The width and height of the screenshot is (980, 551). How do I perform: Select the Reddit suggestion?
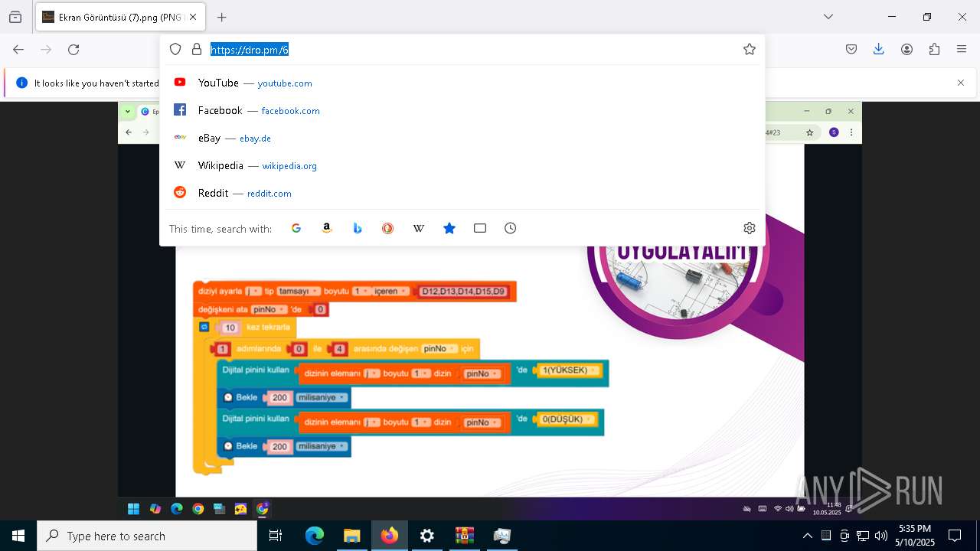[x=462, y=193]
